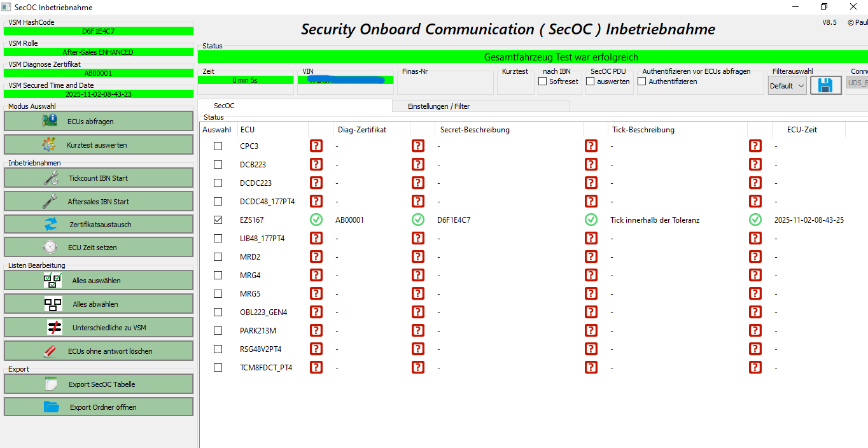The height and width of the screenshot is (448, 868).
Task: Click the ECUs abfragen icon button
Action: 49,121
